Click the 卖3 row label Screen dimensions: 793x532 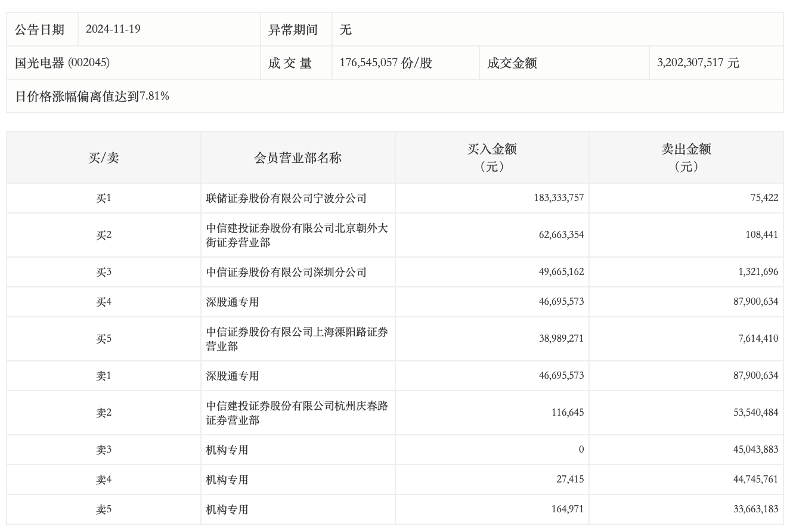click(104, 450)
